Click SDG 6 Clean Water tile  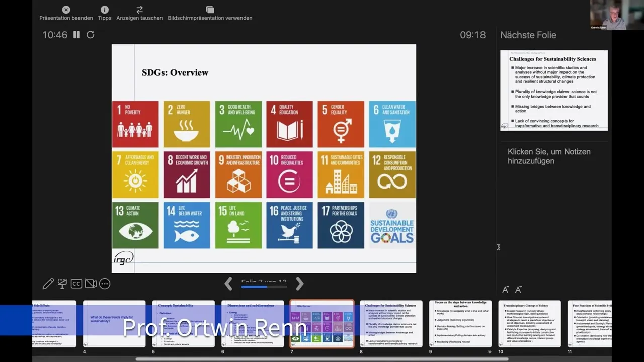coord(392,124)
